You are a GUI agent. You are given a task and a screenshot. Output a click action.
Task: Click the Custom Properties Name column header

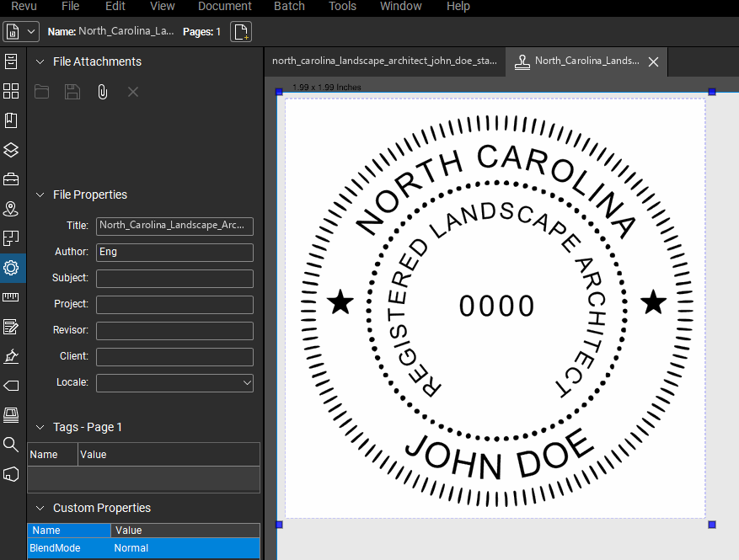pos(69,531)
